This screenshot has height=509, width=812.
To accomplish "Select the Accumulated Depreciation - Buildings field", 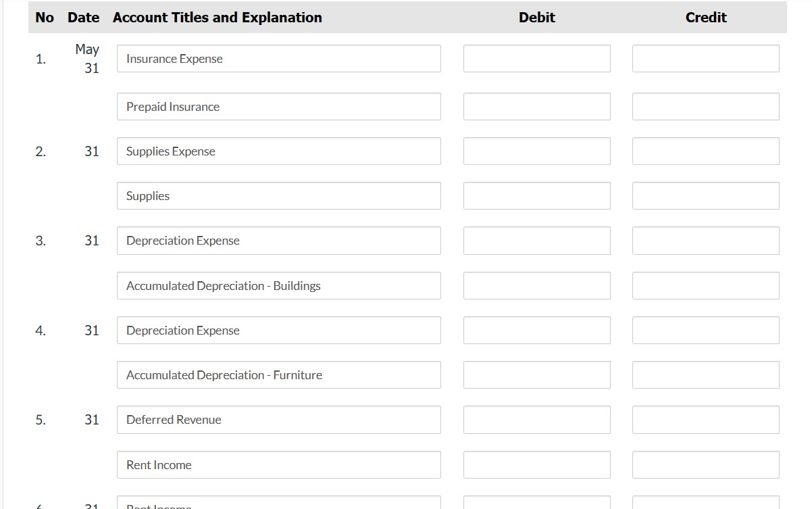I will (279, 286).
